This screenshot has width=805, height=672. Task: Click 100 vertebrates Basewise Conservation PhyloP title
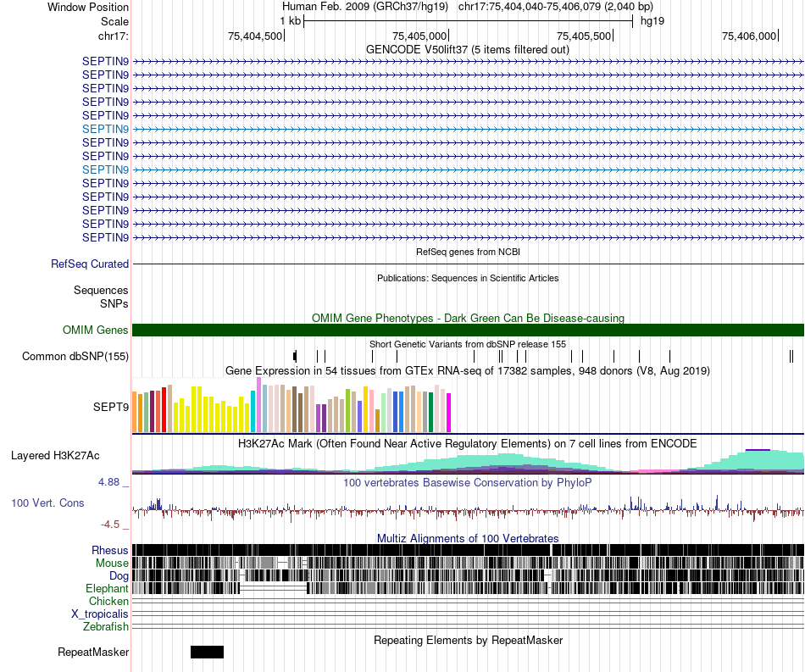tap(468, 482)
